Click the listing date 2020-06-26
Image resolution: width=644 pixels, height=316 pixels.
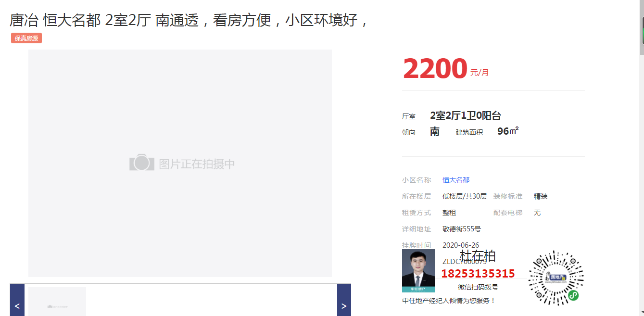[460, 245]
